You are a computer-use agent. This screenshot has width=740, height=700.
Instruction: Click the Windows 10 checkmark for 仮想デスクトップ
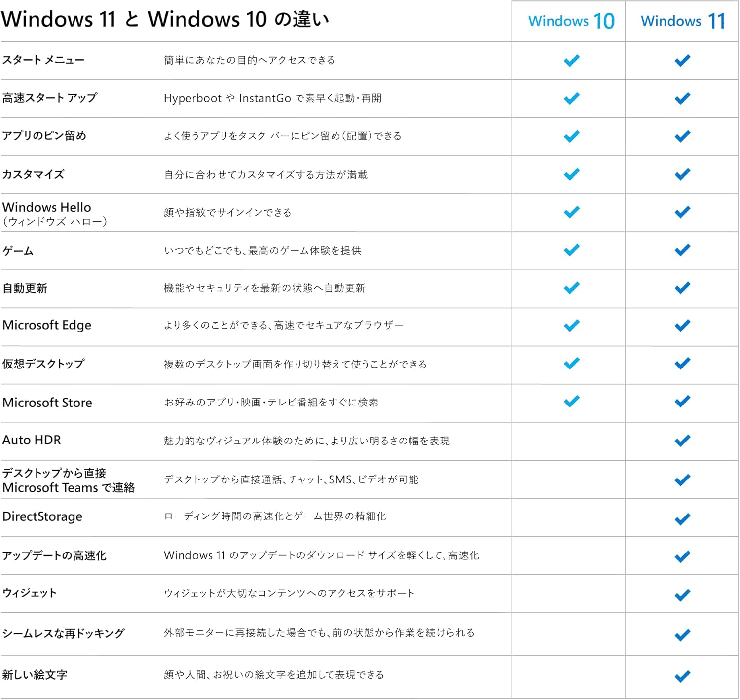click(571, 364)
